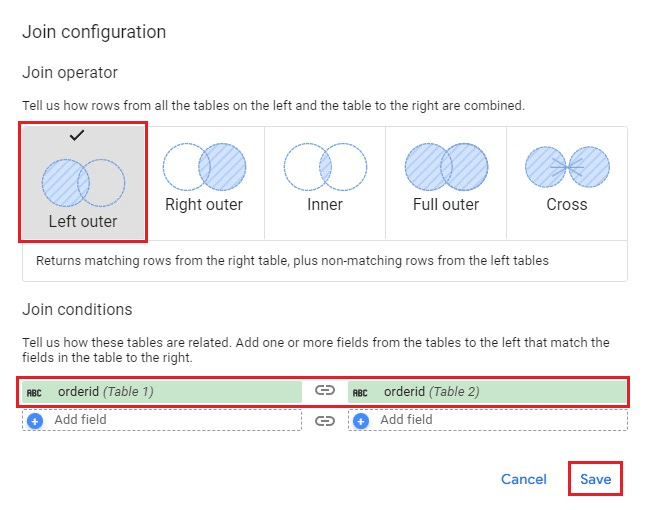650x510 pixels.
Task: Choose the Inner join Venn diagram icon
Action: (325, 166)
